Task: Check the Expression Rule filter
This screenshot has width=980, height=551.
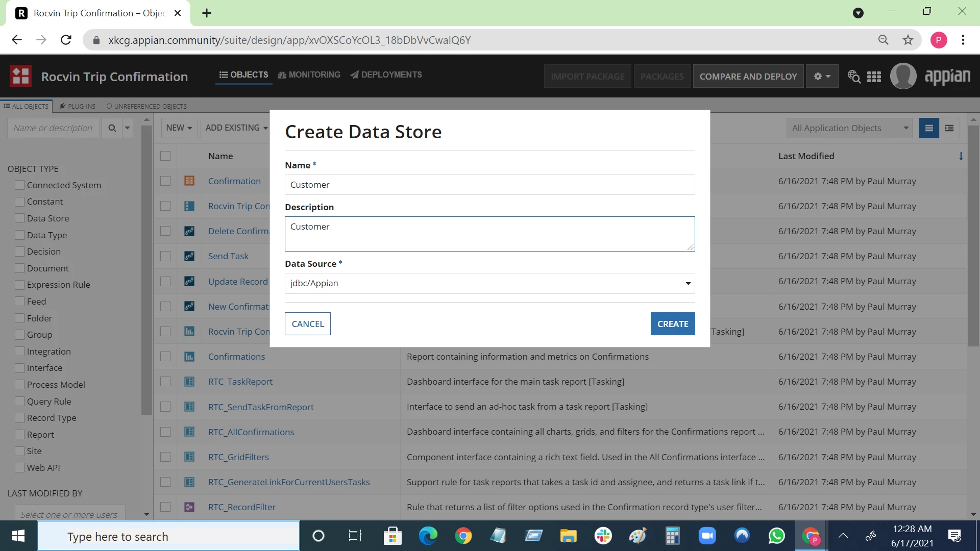Action: tap(20, 285)
